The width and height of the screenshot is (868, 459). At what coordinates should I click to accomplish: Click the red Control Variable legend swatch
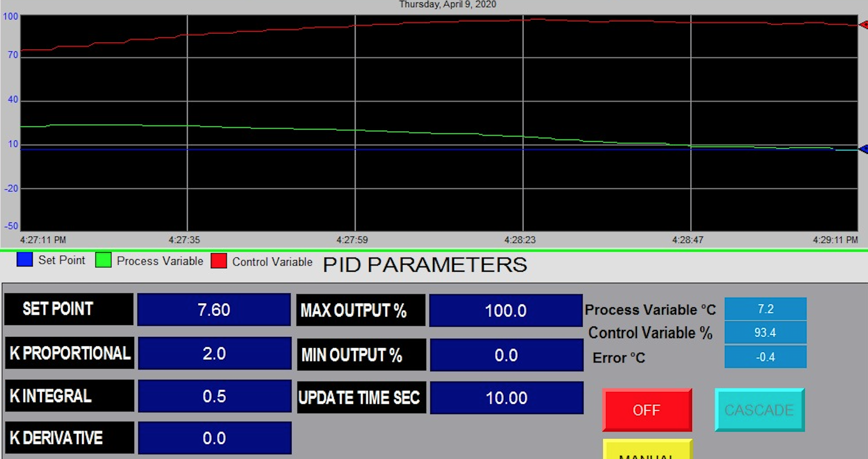pyautogui.click(x=219, y=261)
